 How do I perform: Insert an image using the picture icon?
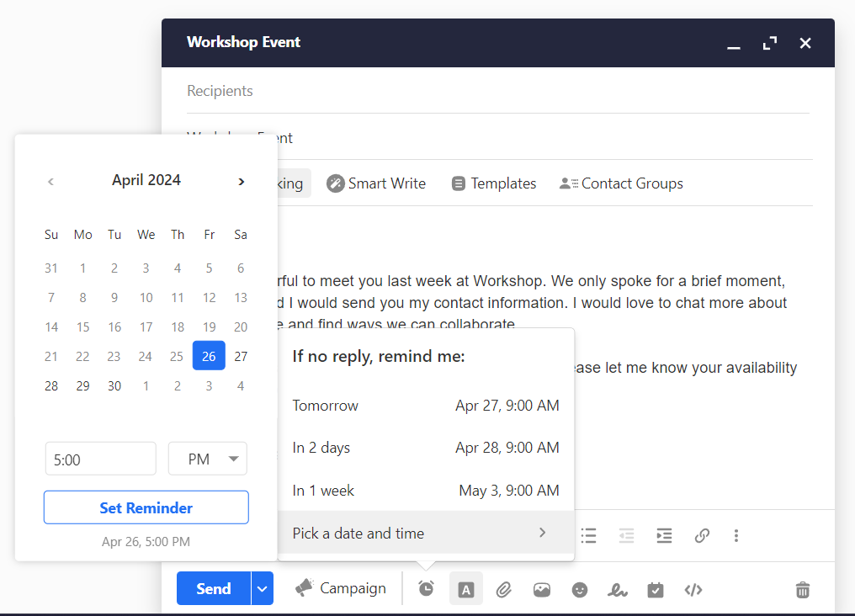pos(542,589)
